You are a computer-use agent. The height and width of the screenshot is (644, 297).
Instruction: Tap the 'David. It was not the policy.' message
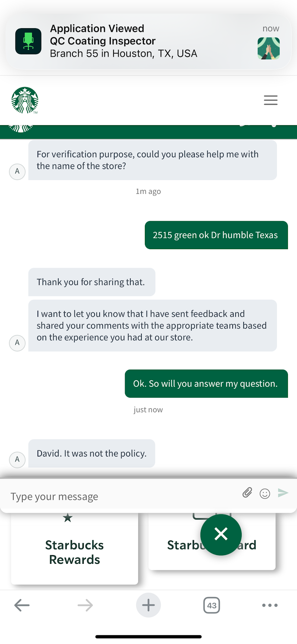[92, 453]
